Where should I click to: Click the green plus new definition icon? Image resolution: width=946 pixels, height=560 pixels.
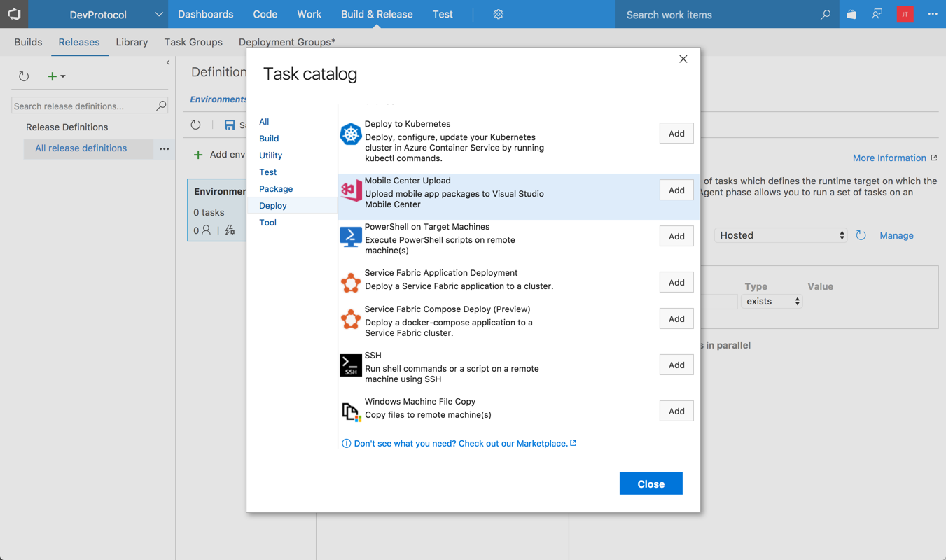[52, 76]
